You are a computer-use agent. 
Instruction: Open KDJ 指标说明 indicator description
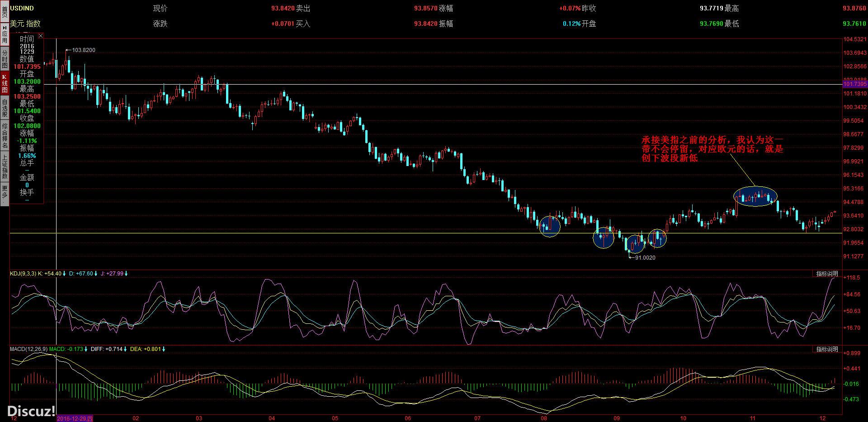click(827, 274)
